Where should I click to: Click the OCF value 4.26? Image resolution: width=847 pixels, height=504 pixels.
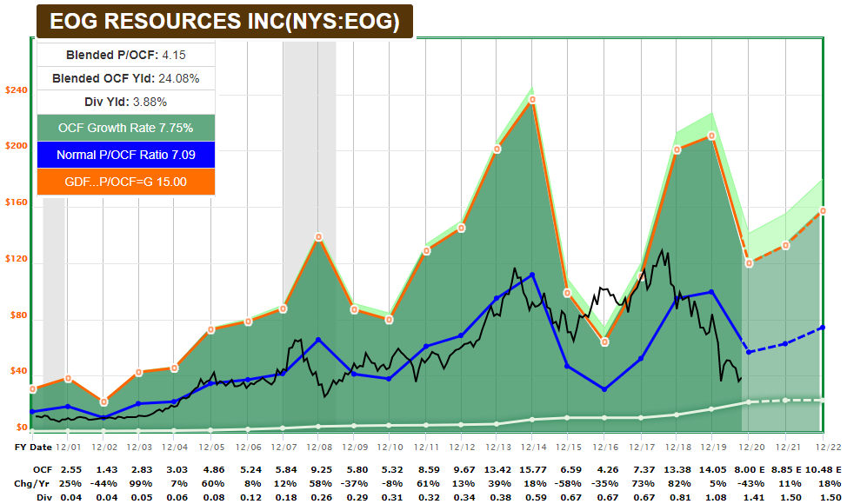(608, 470)
